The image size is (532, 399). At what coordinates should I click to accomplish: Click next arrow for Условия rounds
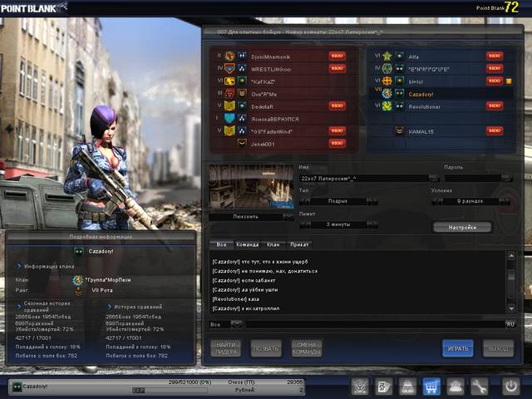point(505,201)
